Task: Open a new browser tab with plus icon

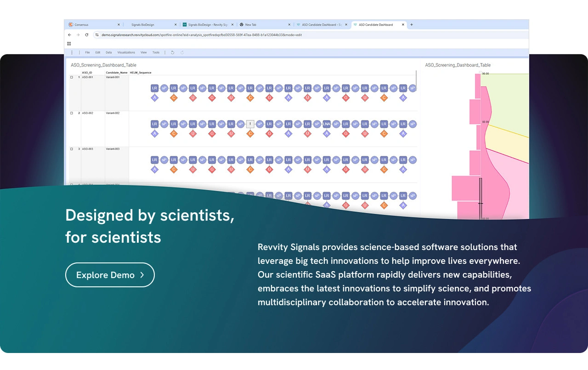Action: 411,25
